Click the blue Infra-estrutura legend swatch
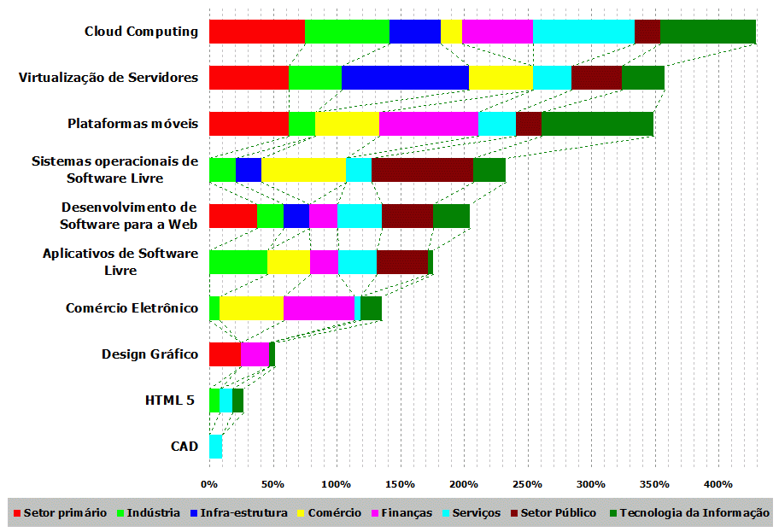Image resolution: width=779 pixels, height=532 pixels. coord(194,513)
